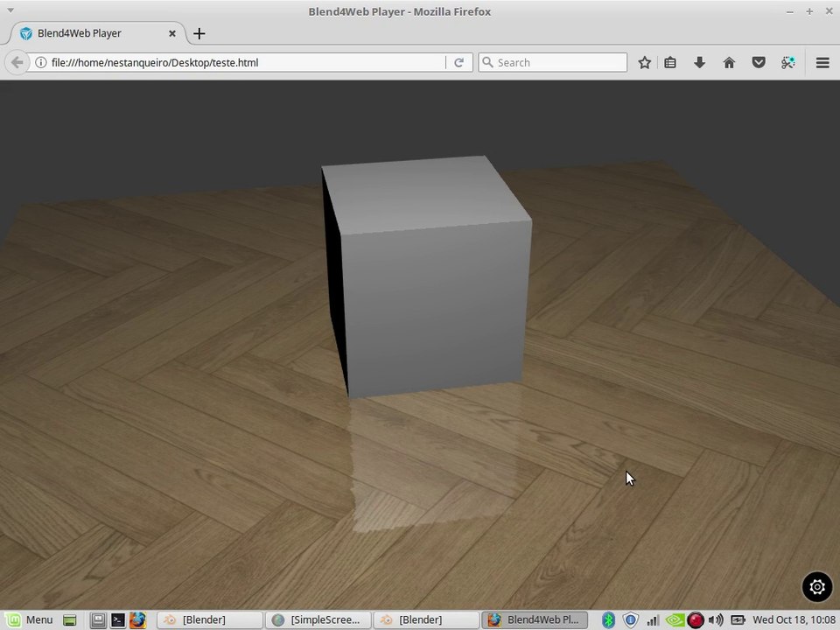Reload the teste.html page
Viewport: 840px width, 630px height.
(x=459, y=63)
